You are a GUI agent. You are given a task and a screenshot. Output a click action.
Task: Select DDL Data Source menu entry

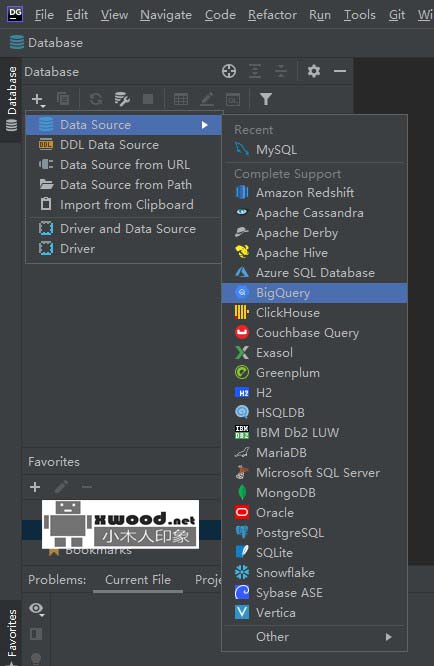124,144
